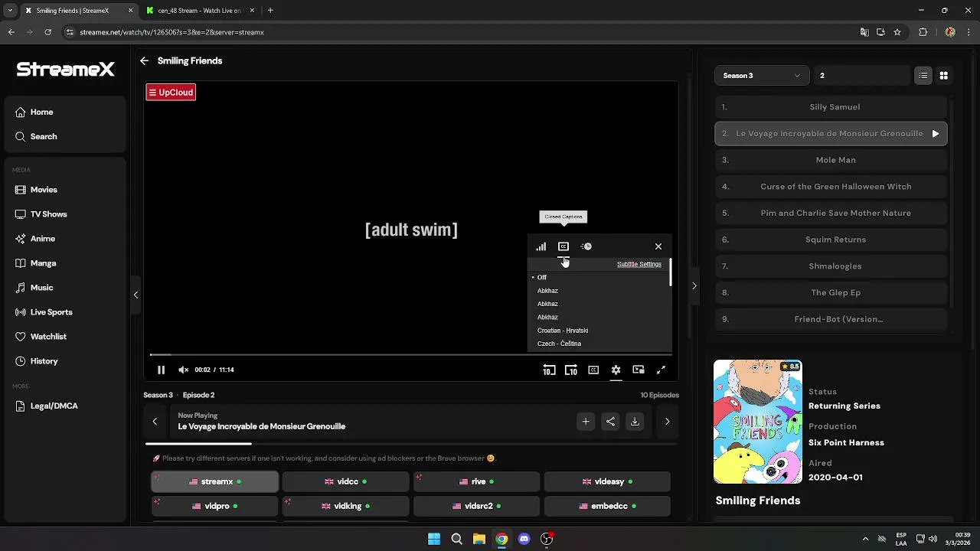
Task: Go to next episode arrow
Action: pyautogui.click(x=667, y=422)
